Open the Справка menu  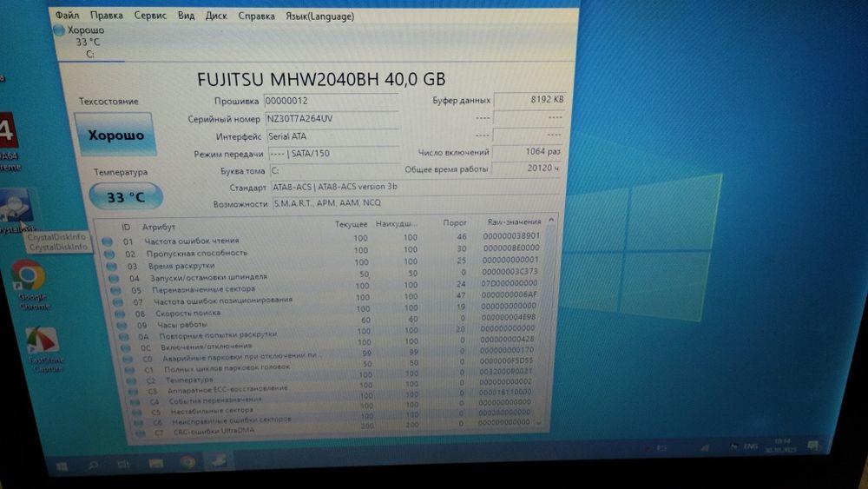(x=256, y=16)
